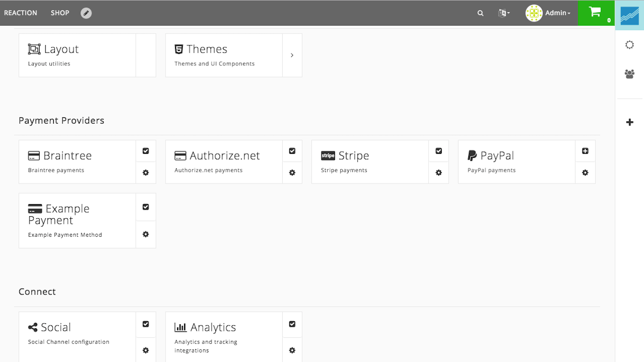
Task: Go to the Shop menu item
Action: [x=60, y=13]
